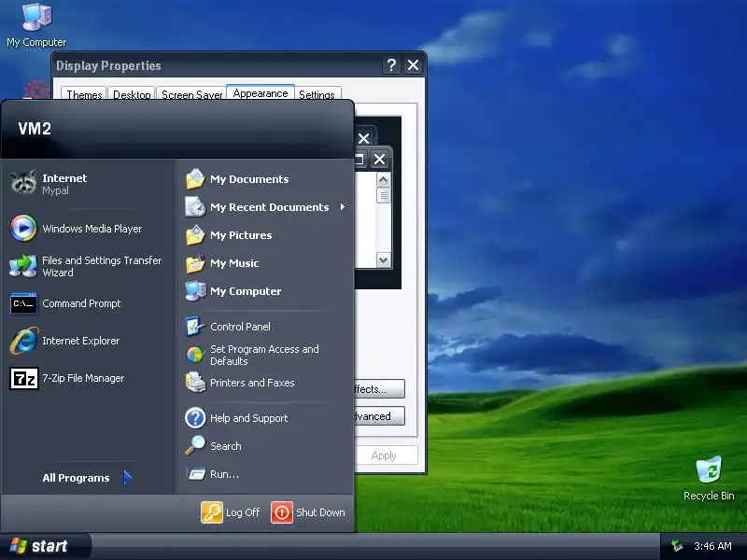Viewport: 747px width, 560px height.
Task: Switch to the Themes tab
Action: pyautogui.click(x=84, y=94)
